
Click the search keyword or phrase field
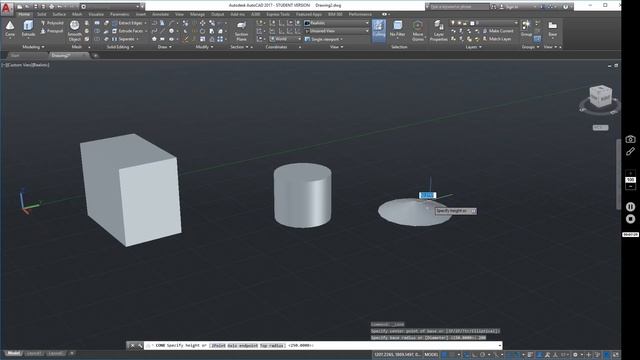(x=460, y=7)
